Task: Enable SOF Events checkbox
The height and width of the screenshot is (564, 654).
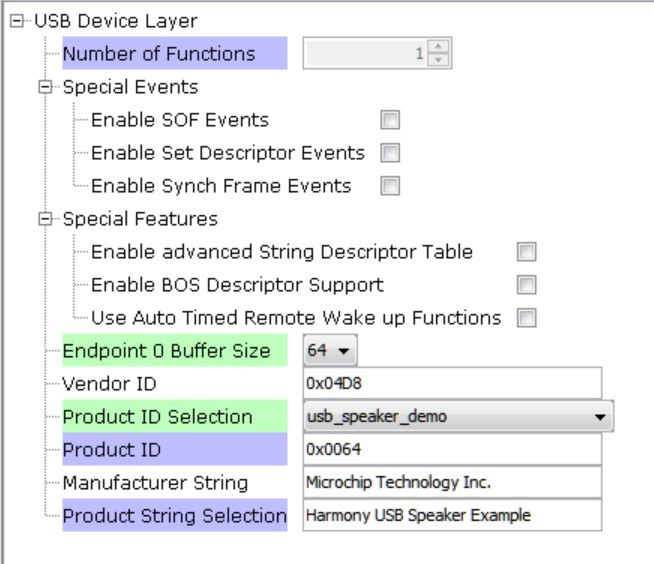Action: (x=390, y=120)
